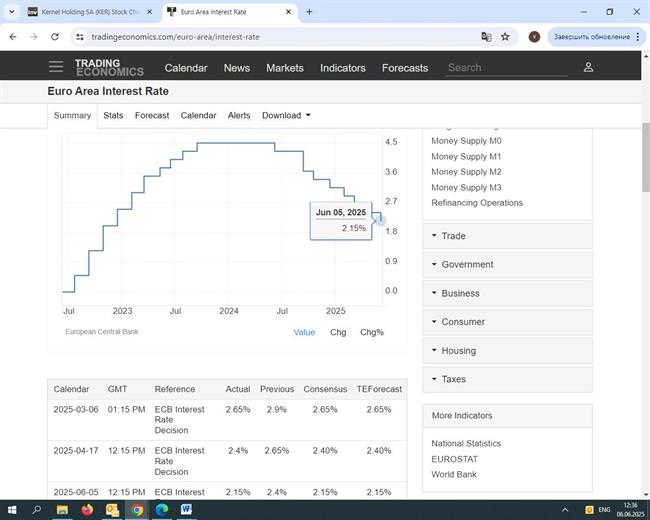Open Chrome taskbar icon
Image resolution: width=650 pixels, height=520 pixels.
[137, 510]
